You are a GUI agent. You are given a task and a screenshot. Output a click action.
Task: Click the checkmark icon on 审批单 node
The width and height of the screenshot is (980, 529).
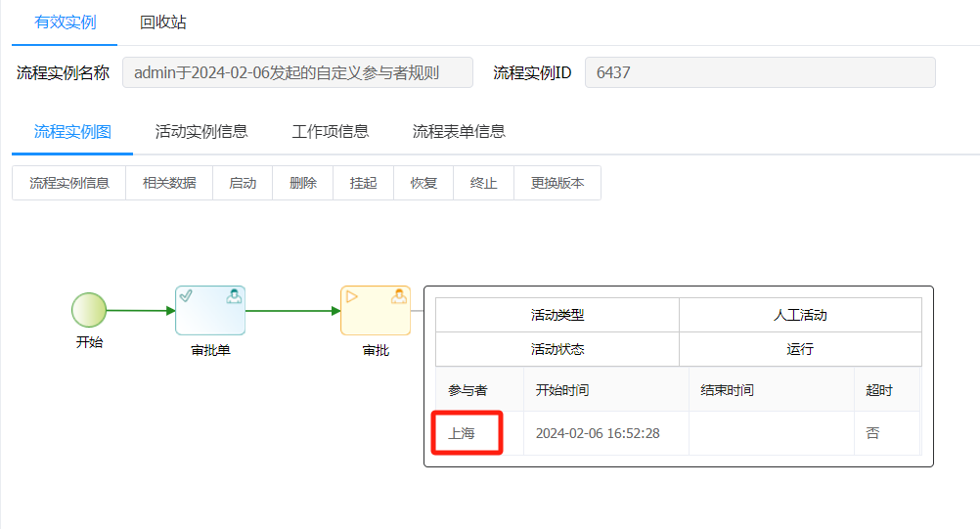pyautogui.click(x=186, y=295)
